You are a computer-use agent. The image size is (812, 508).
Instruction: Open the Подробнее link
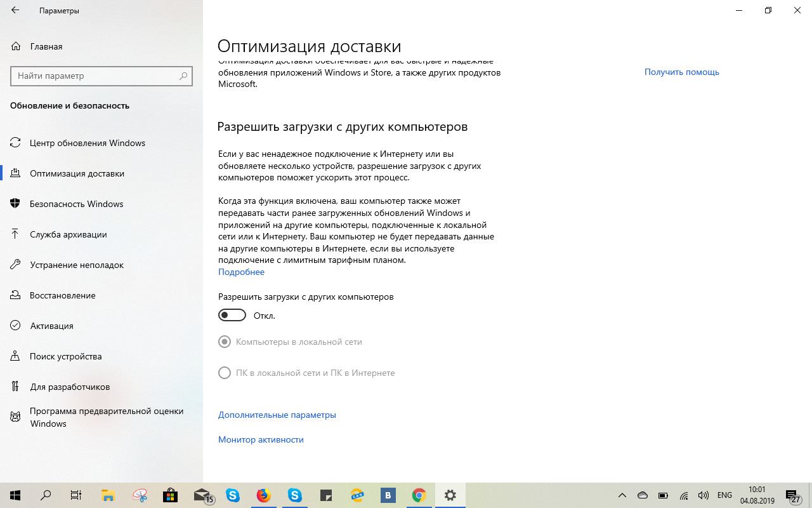click(241, 272)
